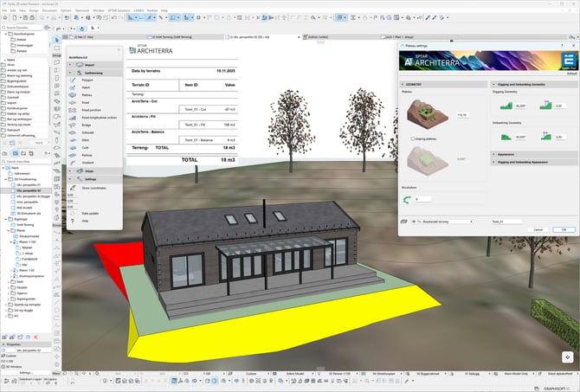This screenshot has width=580, height=392.
Task: Click OK in Plateau settings
Action: point(563,229)
